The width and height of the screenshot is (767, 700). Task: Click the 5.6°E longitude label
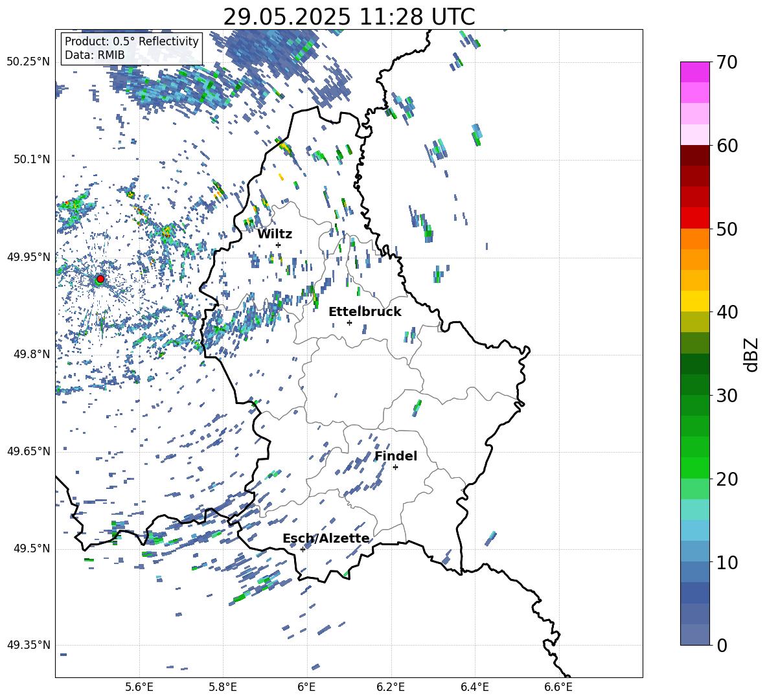[139, 688]
